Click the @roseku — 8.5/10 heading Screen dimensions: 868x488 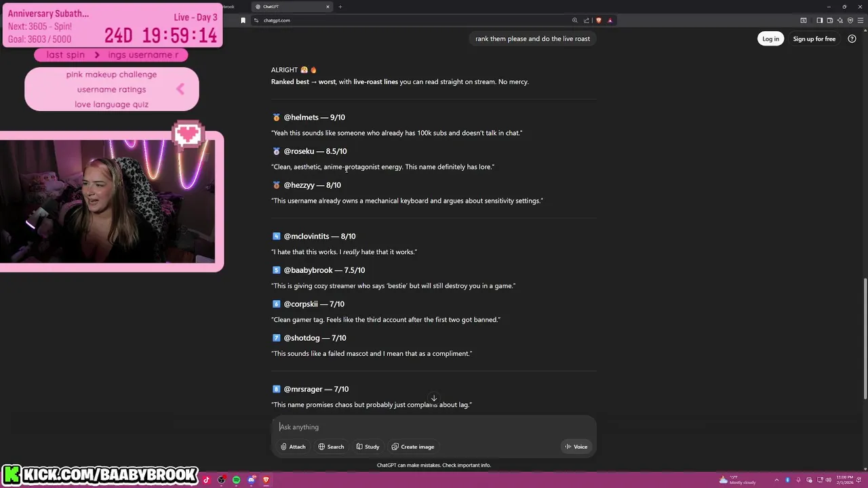tap(315, 151)
